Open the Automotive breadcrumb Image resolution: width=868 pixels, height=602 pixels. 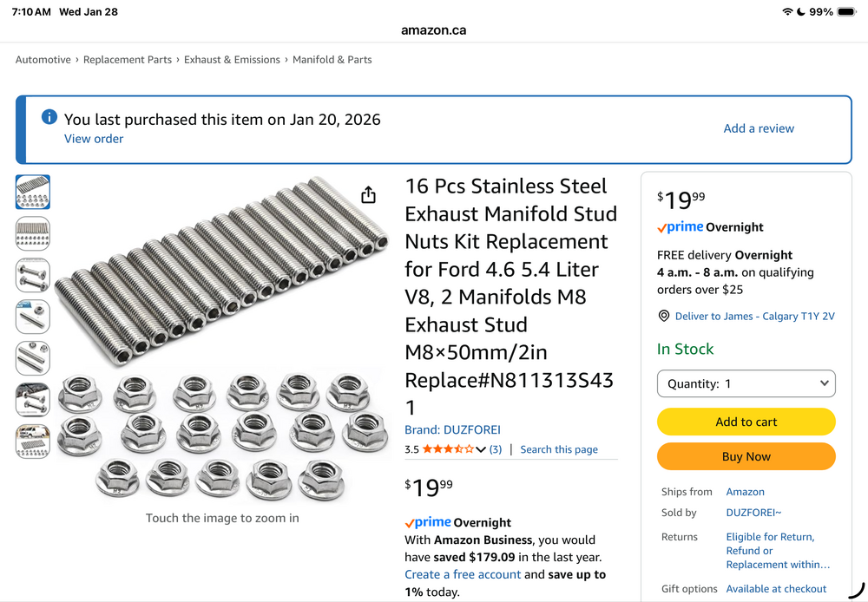click(43, 60)
